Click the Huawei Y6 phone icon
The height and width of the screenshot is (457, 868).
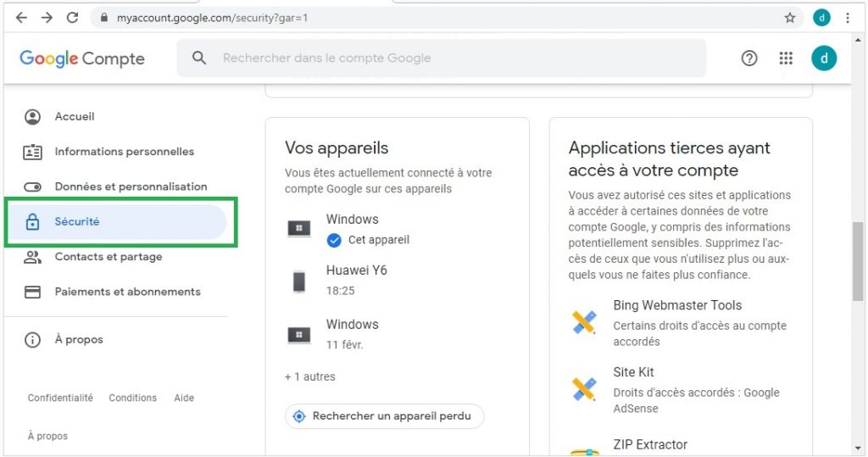coord(299,281)
